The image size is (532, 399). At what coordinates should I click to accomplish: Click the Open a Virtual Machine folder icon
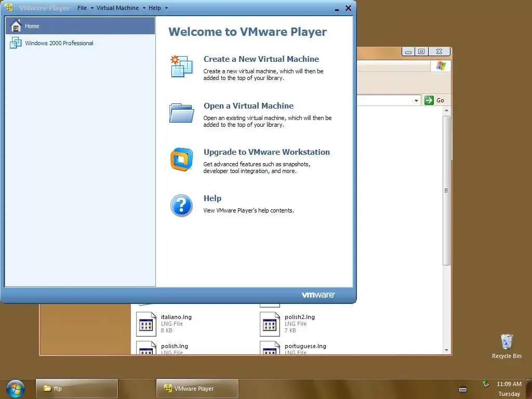tap(181, 113)
